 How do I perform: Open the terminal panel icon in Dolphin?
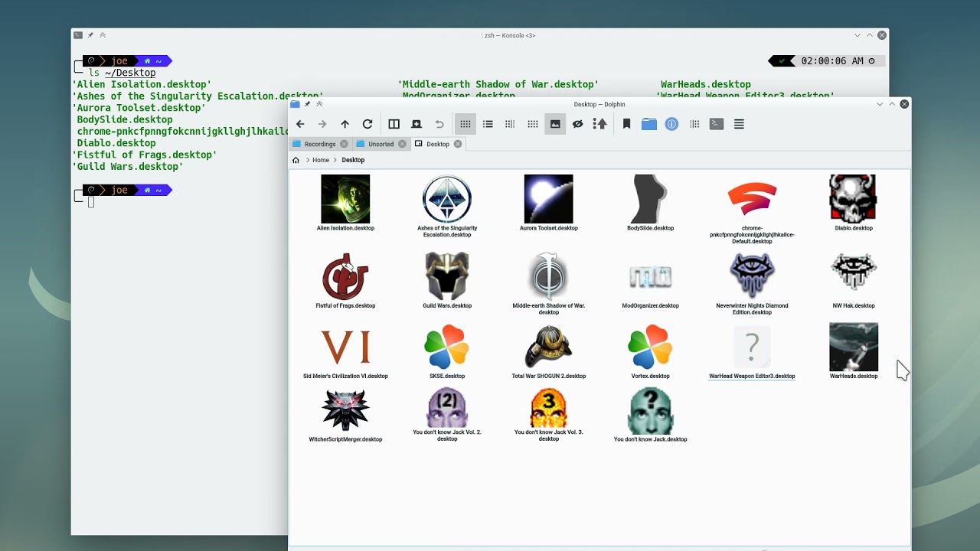[717, 124]
